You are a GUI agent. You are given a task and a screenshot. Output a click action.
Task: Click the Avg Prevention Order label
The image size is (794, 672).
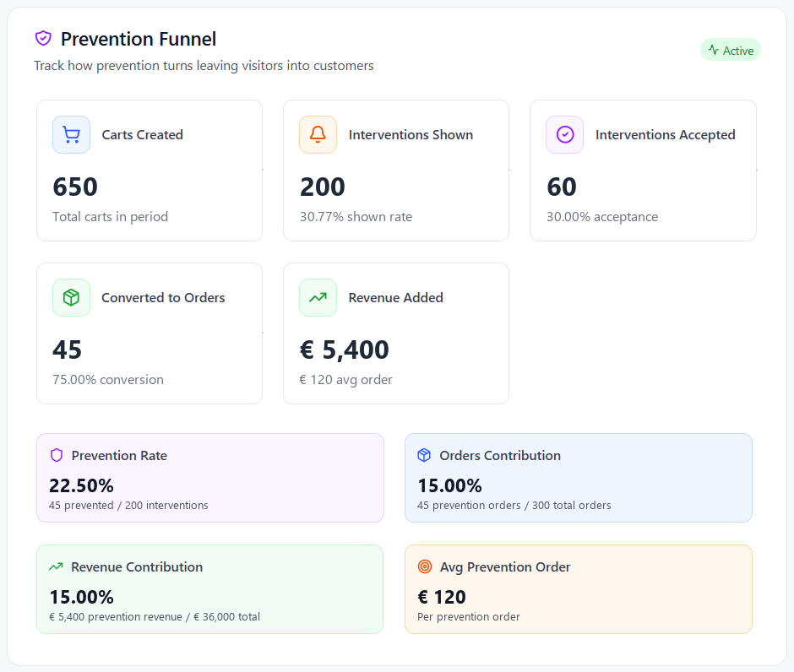click(505, 567)
